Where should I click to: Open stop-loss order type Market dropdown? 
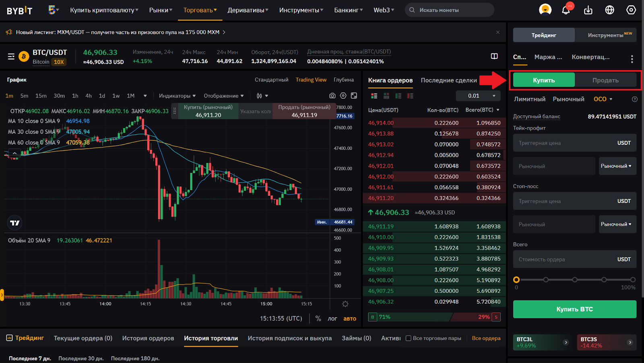(617, 224)
